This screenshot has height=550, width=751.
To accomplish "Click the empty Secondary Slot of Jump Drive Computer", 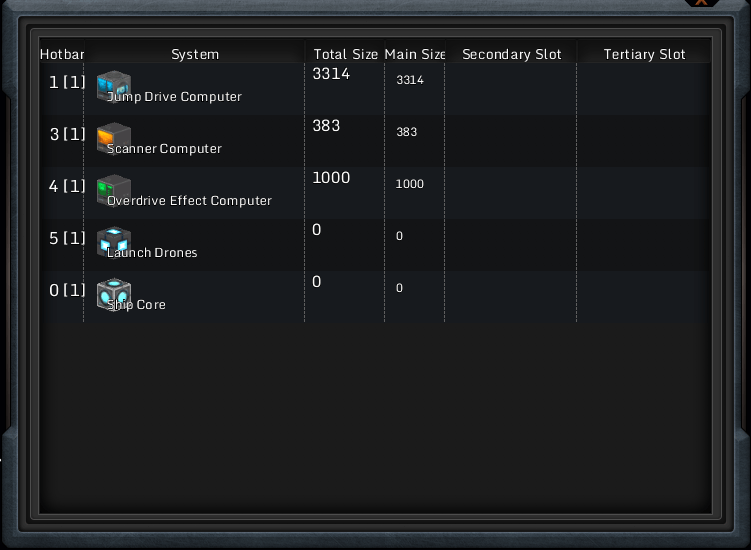I will (511, 89).
